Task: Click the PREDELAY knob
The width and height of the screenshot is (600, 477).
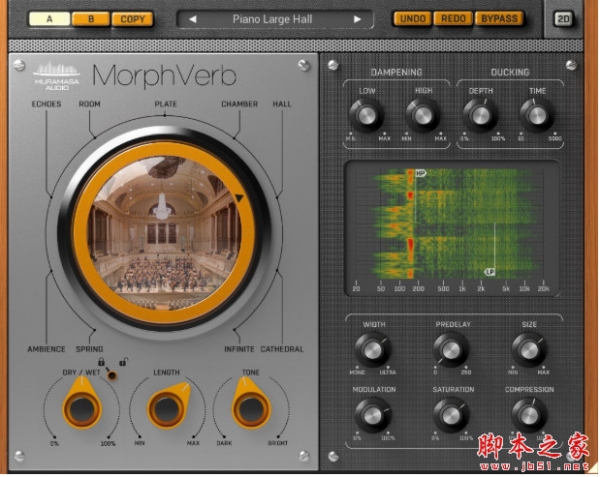Action: 451,350
